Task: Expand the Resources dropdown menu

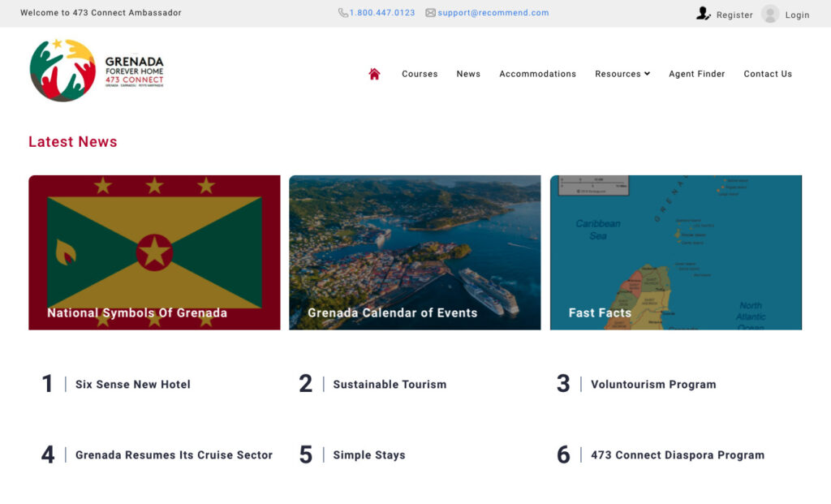Action: pos(622,74)
